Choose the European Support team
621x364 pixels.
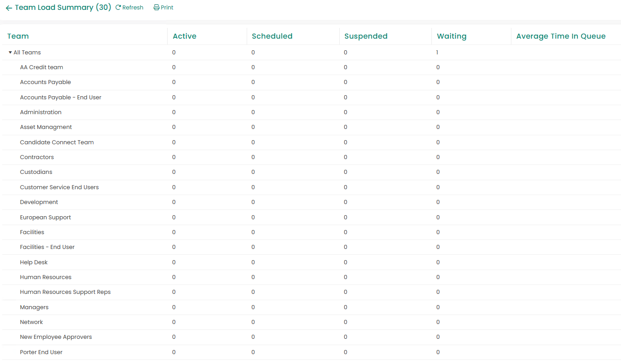pyautogui.click(x=45, y=218)
